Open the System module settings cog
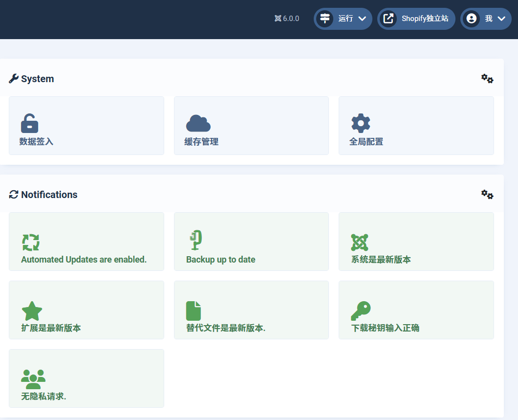The width and height of the screenshot is (518, 420). coord(487,79)
